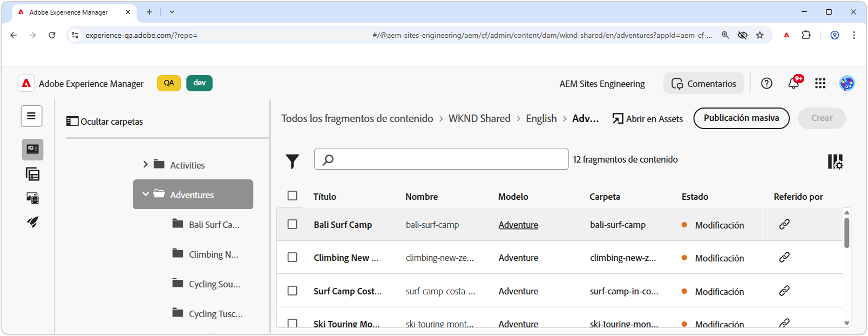Open the Models icon in left rail
This screenshot has width=868, height=336.
(32, 174)
